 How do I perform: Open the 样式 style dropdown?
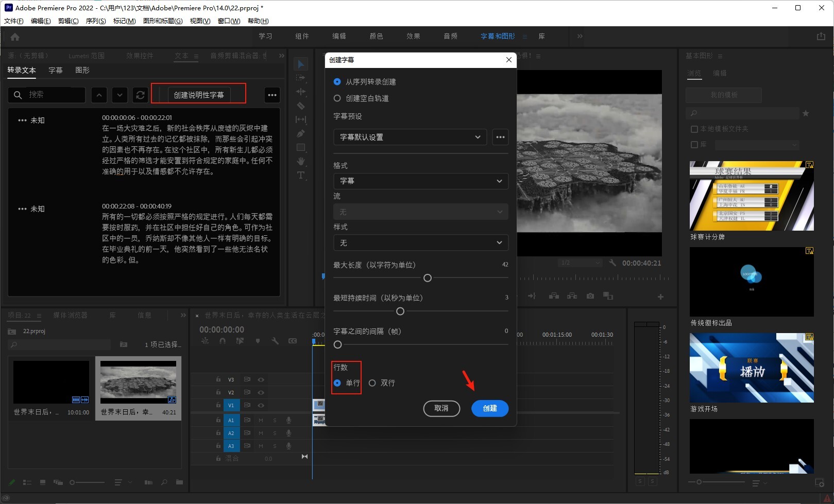[x=420, y=242]
